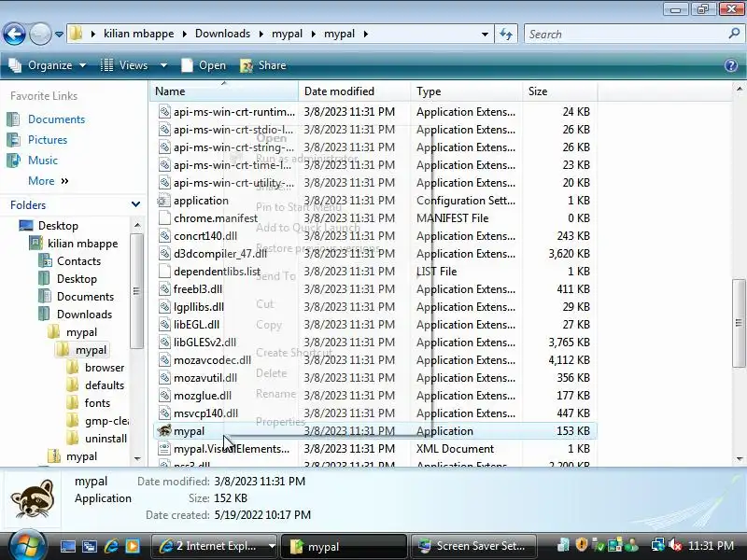Sort by Date modified column header
The width and height of the screenshot is (747, 560).
354,91
